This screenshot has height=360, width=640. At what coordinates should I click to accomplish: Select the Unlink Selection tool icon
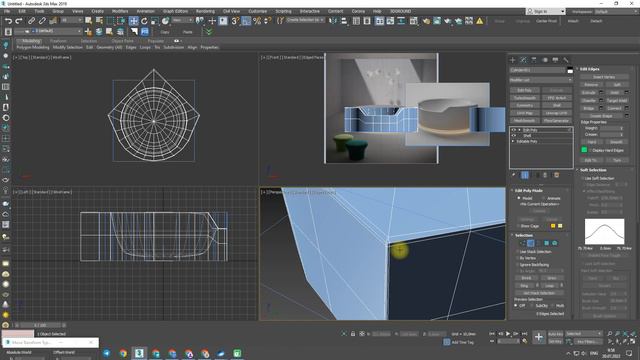click(x=42, y=21)
